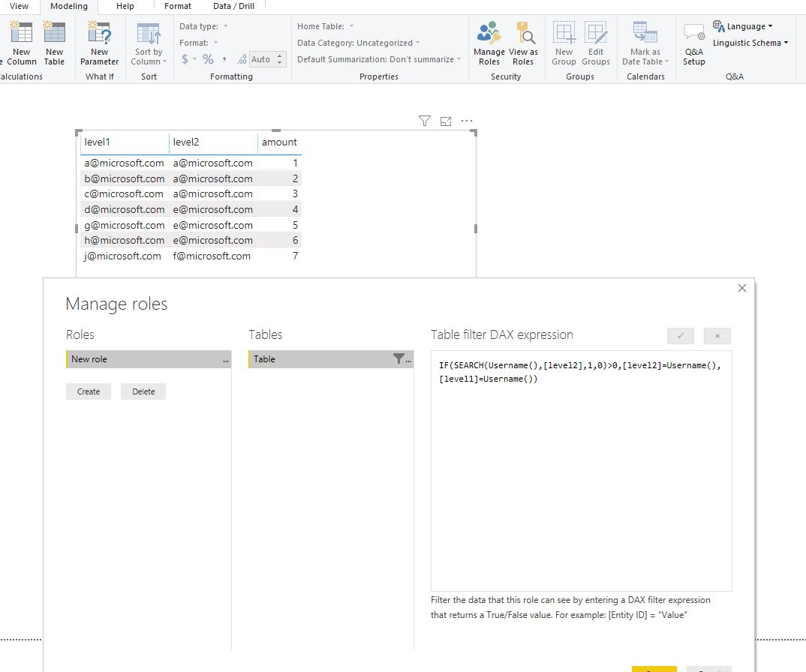Click inside the DAX expression editor
The image size is (806, 672).
(x=582, y=471)
